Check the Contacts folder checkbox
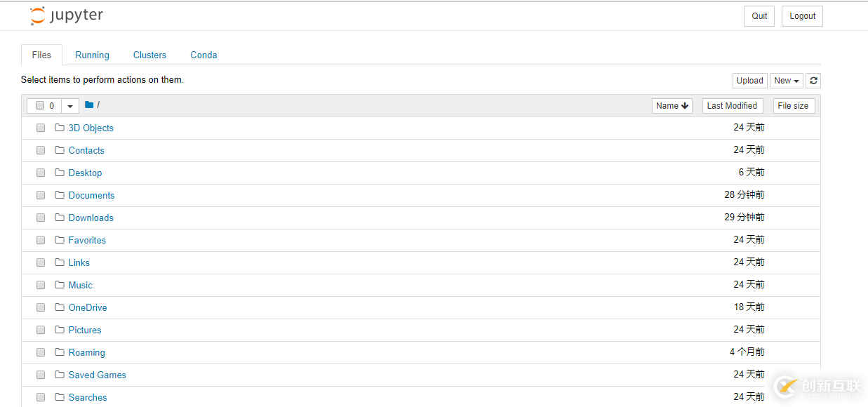Screen dimensions: 868x407 pyautogui.click(x=41, y=150)
